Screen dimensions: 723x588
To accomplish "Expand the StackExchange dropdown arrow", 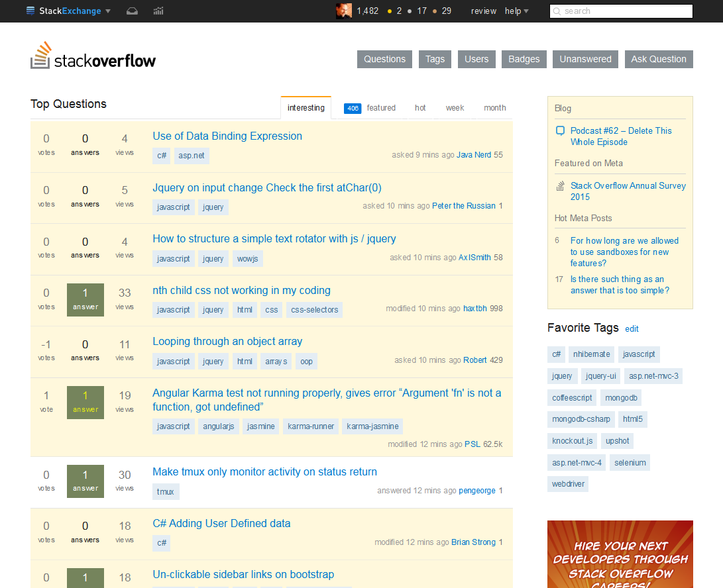I will click(x=108, y=11).
